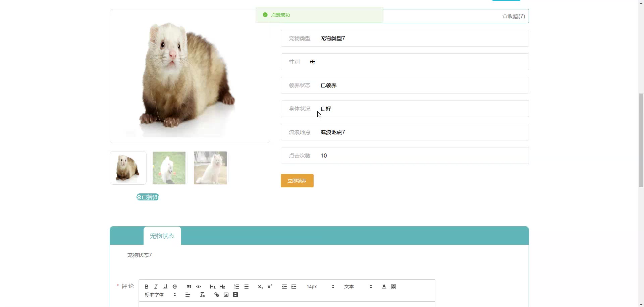Click the 立即领养 adopt button

[x=297, y=181]
